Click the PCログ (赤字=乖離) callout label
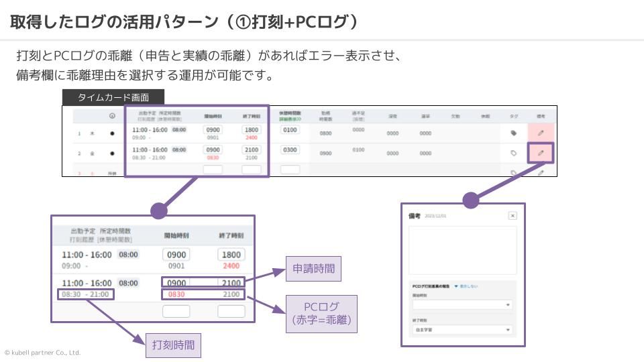Viewport: 644px width, 362px height. [321, 314]
